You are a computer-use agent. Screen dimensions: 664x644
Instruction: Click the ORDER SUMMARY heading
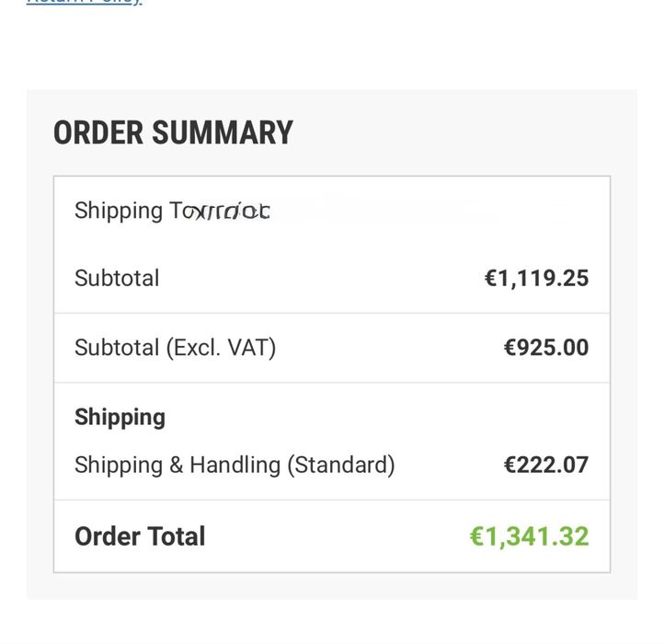(173, 133)
